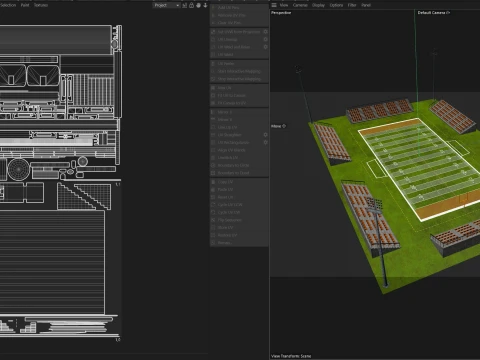Select Cycle UV CW

click(239, 212)
